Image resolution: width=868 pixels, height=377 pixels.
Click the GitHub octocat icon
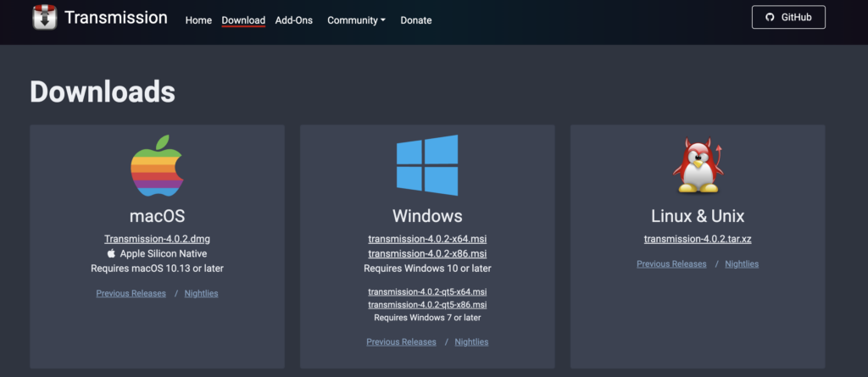pos(770,17)
